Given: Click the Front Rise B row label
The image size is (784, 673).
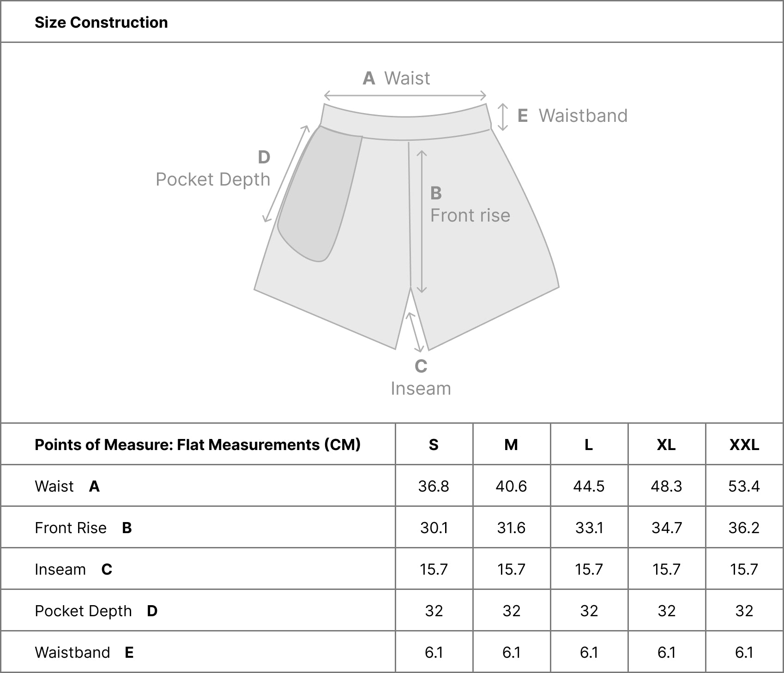Looking at the screenshot, I should pyautogui.click(x=84, y=528).
